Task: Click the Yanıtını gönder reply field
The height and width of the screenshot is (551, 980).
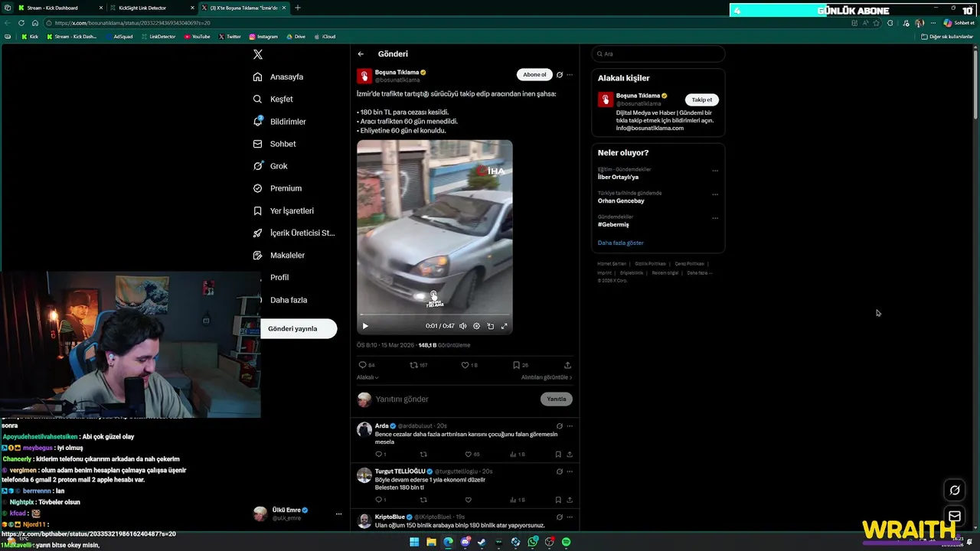Action: (x=455, y=399)
